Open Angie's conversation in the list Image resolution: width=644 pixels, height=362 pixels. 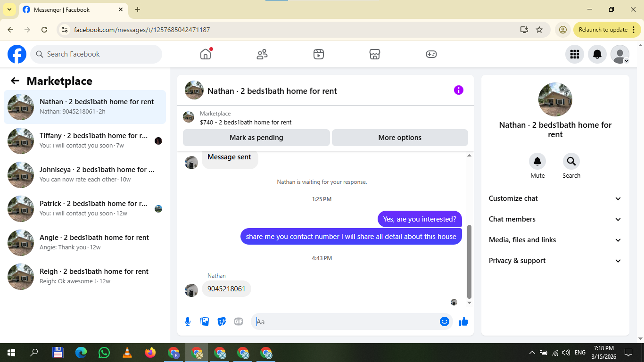(x=85, y=243)
